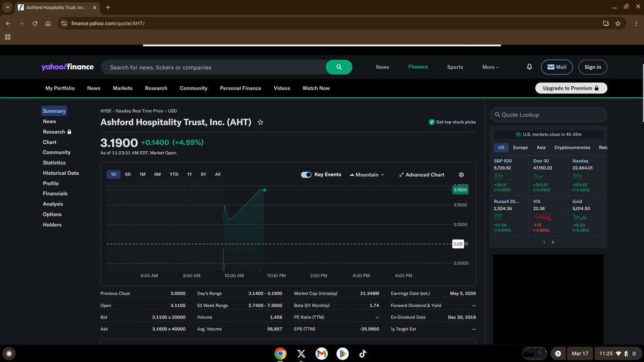Open X app from the shelf
This screenshot has height=362, width=644.
(301, 353)
